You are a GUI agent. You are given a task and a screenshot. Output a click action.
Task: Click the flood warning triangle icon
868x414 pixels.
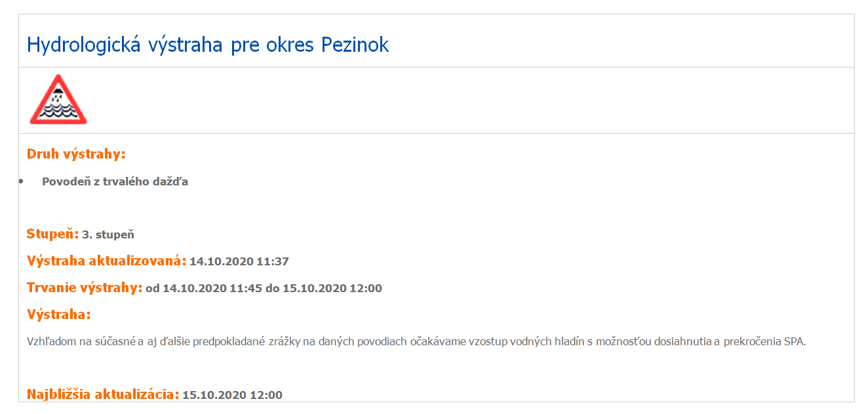58,100
